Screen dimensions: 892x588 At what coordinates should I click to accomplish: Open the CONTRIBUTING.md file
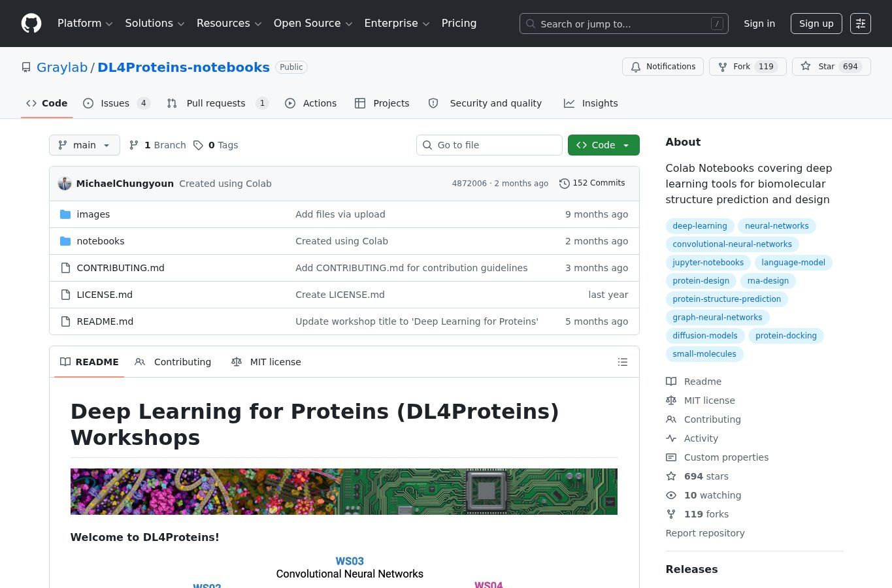point(120,268)
